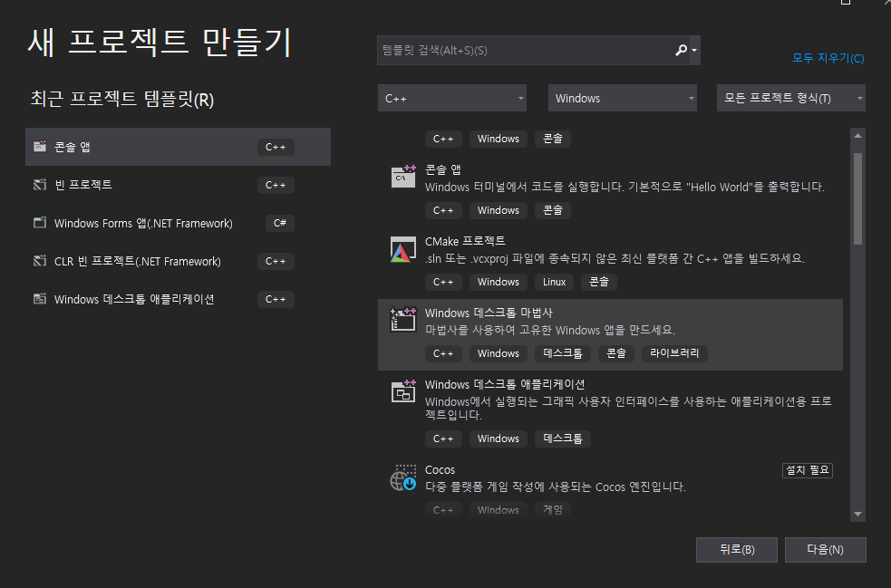Click the 뒤로 button
Screen dimensions: 891x588
(737, 549)
